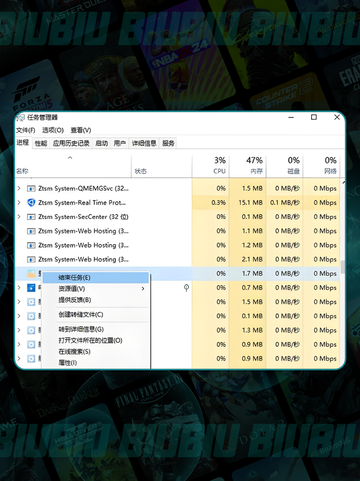Click blue app icon in the 0.7 MB row
360x481 pixels.
(31, 288)
